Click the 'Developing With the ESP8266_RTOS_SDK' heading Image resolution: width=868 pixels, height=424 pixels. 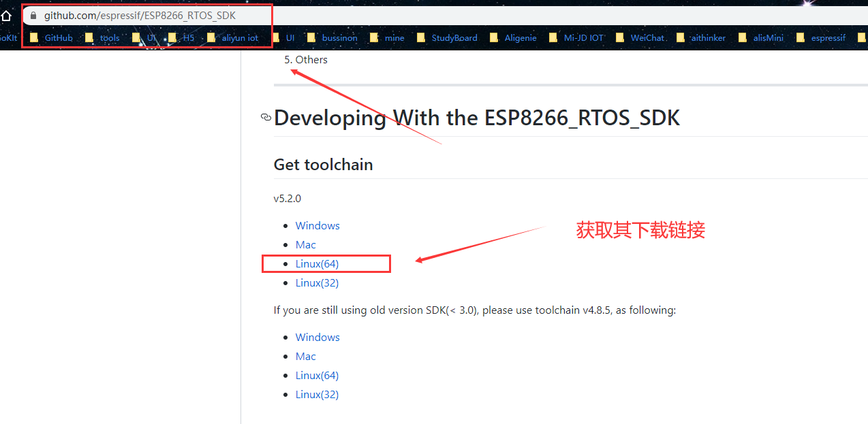(477, 118)
